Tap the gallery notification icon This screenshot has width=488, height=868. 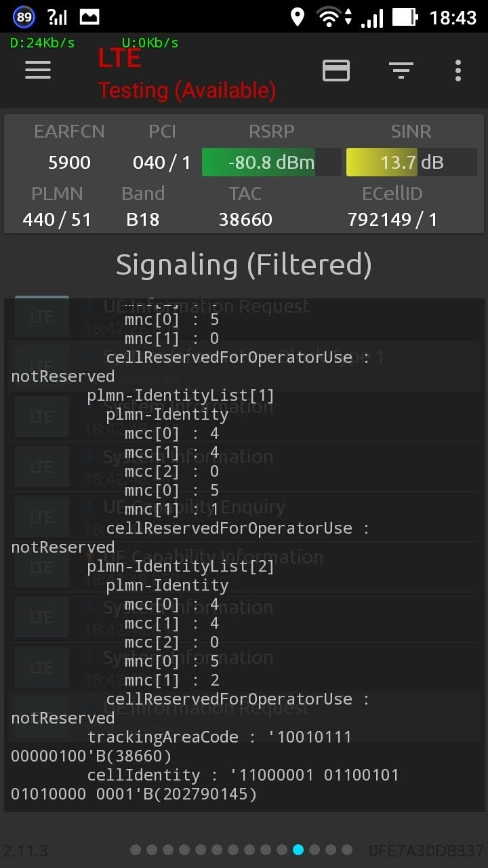click(89, 17)
